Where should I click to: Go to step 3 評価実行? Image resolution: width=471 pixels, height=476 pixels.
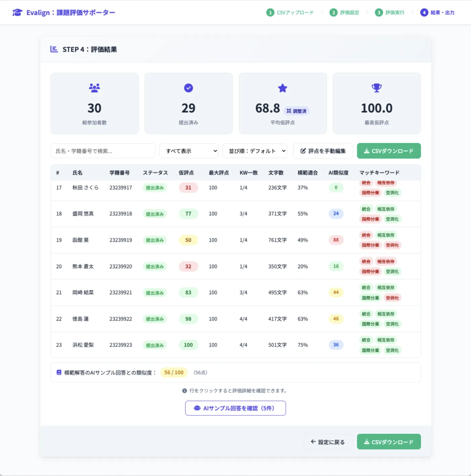tap(390, 12)
